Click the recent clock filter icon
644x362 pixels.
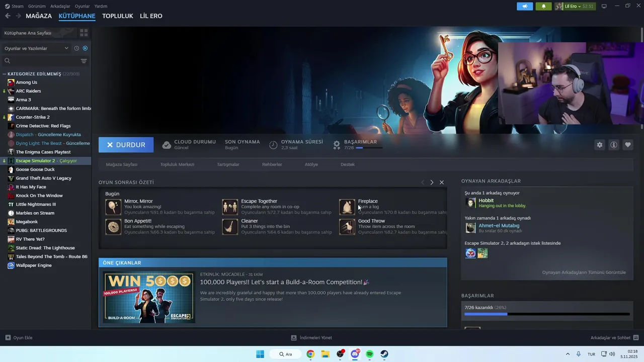click(x=76, y=48)
